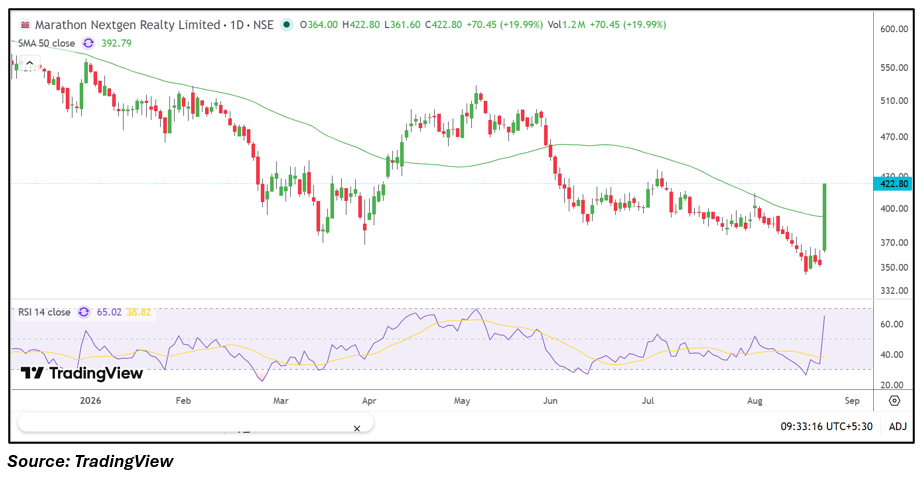The image size is (921, 478).
Task: Click the SMA value 392.79
Action: point(116,43)
